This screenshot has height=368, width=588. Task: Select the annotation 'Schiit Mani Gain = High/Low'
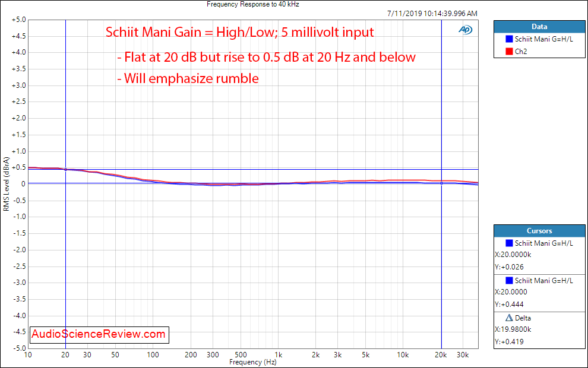[239, 32]
